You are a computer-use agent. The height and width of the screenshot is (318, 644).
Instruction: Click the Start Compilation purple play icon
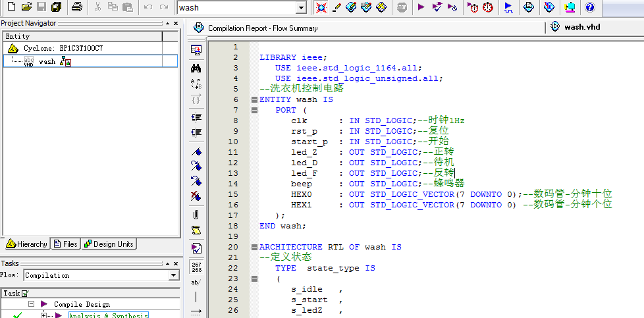tap(421, 7)
